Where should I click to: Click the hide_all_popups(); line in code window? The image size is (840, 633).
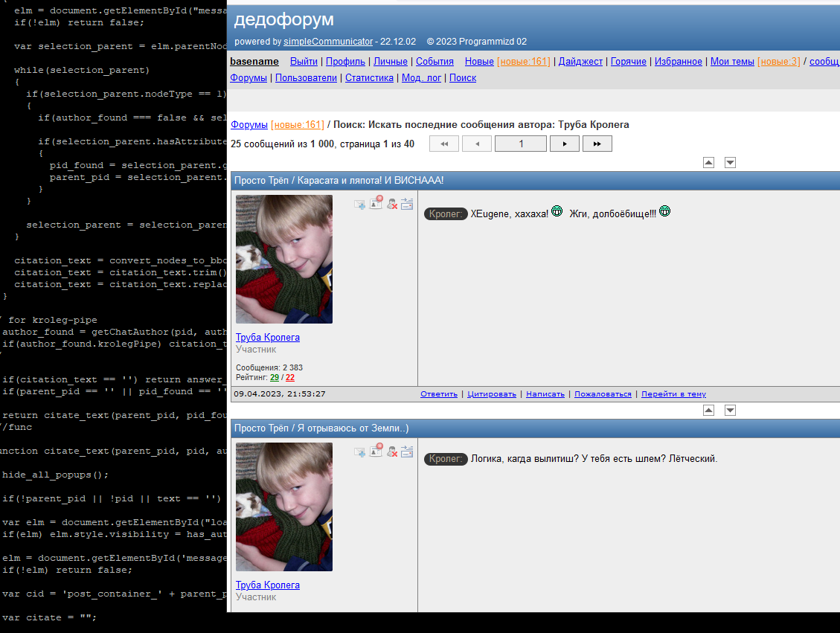(55, 475)
